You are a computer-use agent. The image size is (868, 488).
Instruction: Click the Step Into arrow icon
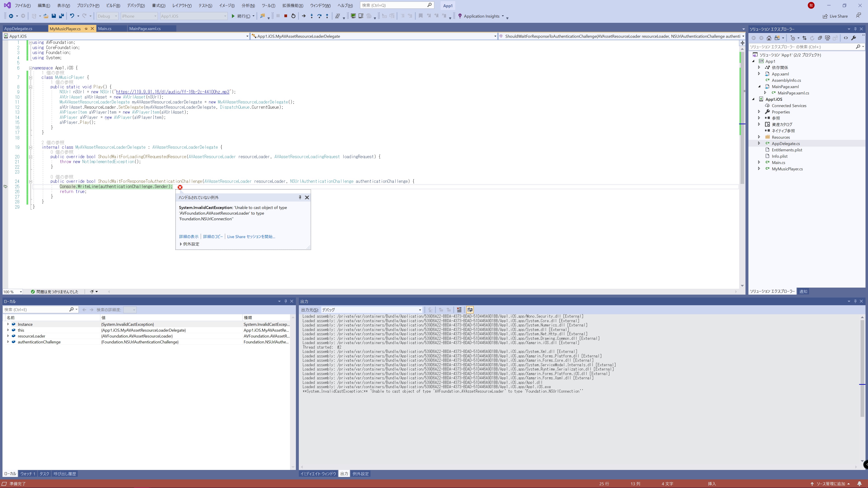(x=311, y=16)
